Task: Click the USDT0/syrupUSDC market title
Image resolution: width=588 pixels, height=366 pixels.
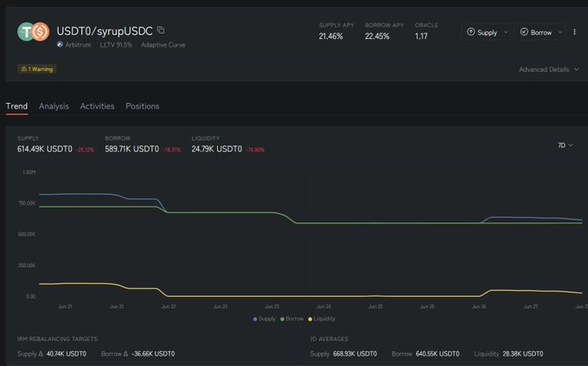Action: (105, 31)
